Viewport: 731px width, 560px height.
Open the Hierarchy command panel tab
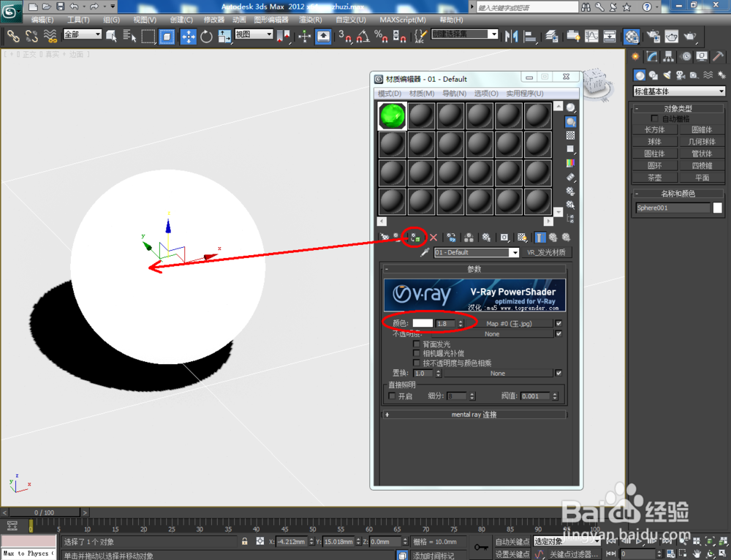669,56
